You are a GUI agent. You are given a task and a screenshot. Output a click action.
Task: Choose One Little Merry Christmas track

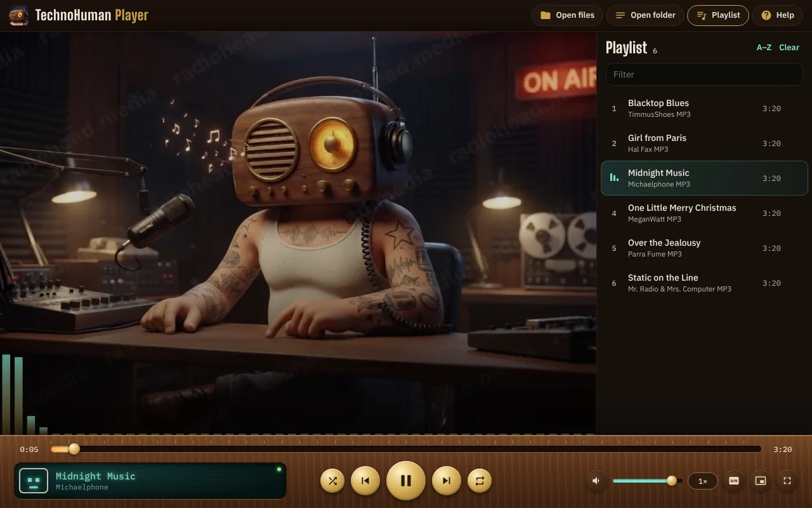(x=704, y=213)
